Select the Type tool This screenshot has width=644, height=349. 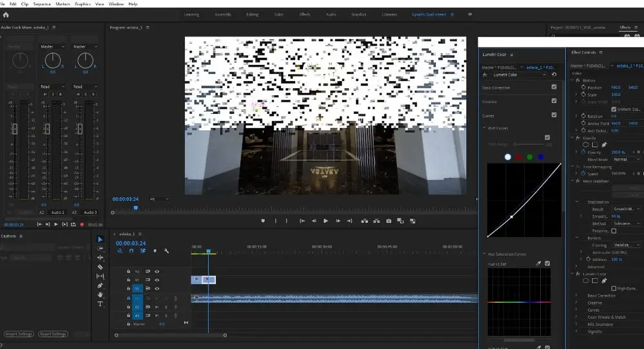click(100, 304)
